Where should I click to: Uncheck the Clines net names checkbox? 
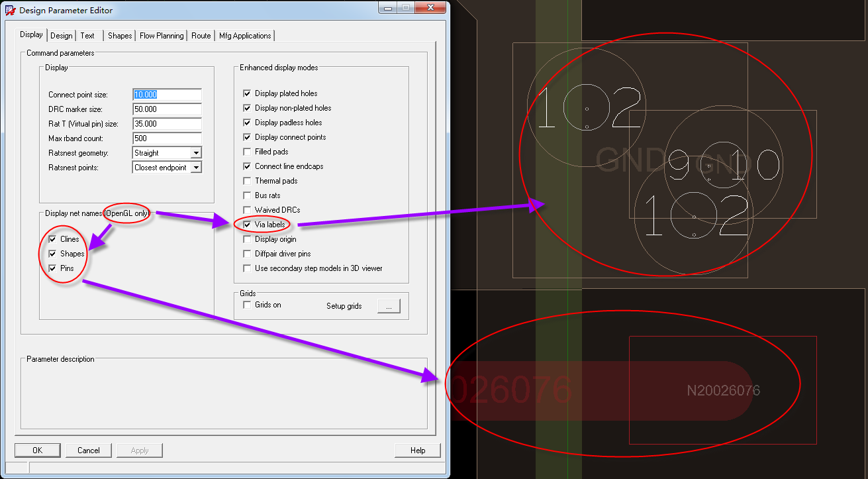[x=53, y=239]
